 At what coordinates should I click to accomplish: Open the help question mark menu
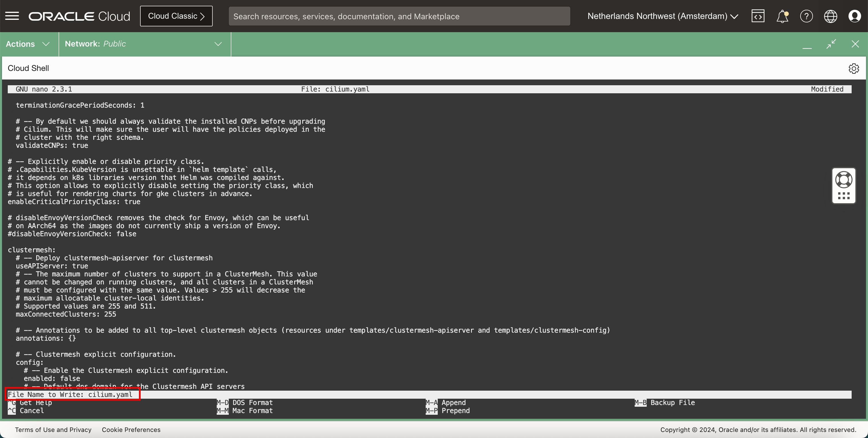[806, 16]
